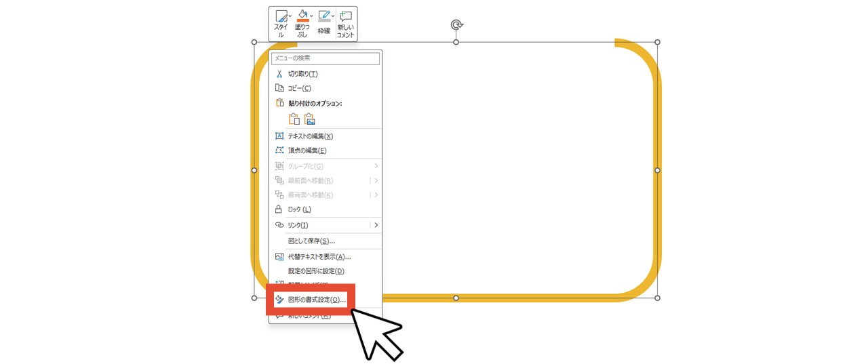Click ロック (L) to lock the shape
Viewport: 868px width, 364px height.
coord(299,209)
